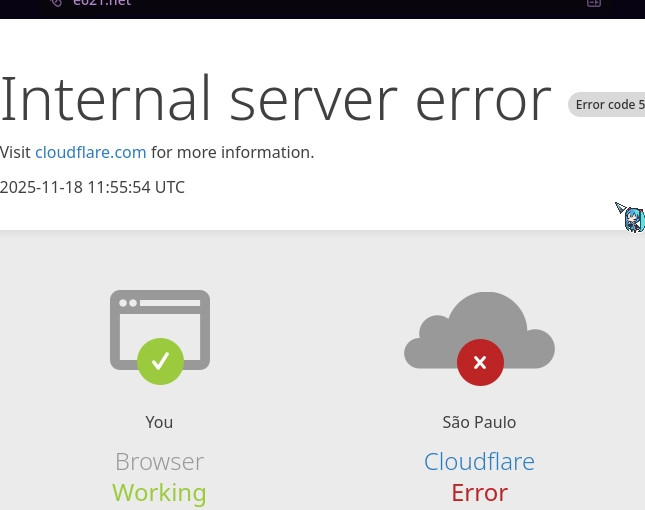Click the red Error status text
The height and width of the screenshot is (510, 645).
479,492
